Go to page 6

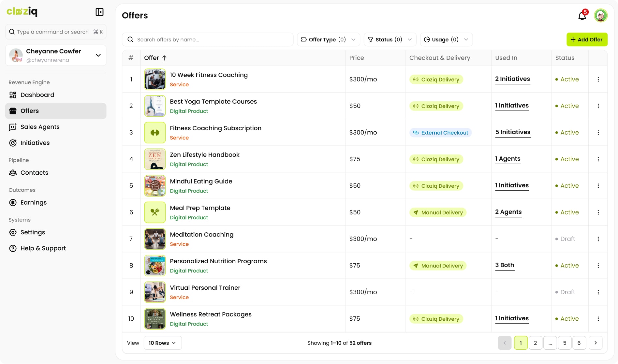pyautogui.click(x=579, y=343)
